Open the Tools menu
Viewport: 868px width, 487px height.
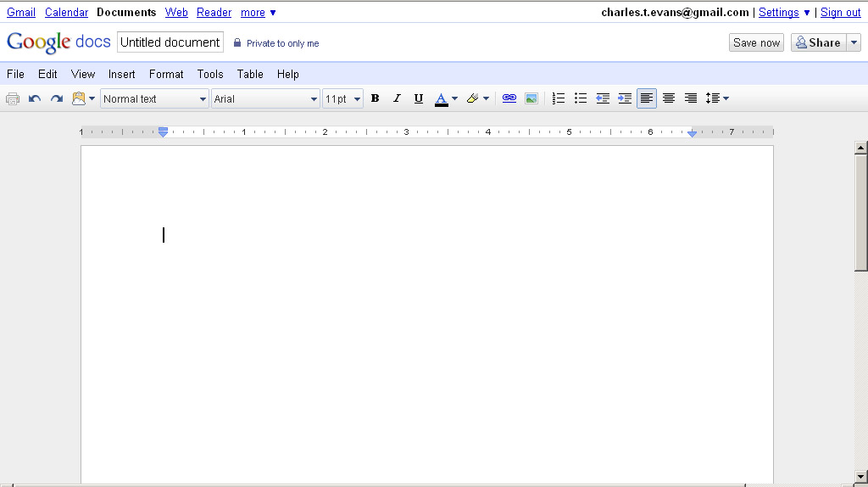click(210, 75)
